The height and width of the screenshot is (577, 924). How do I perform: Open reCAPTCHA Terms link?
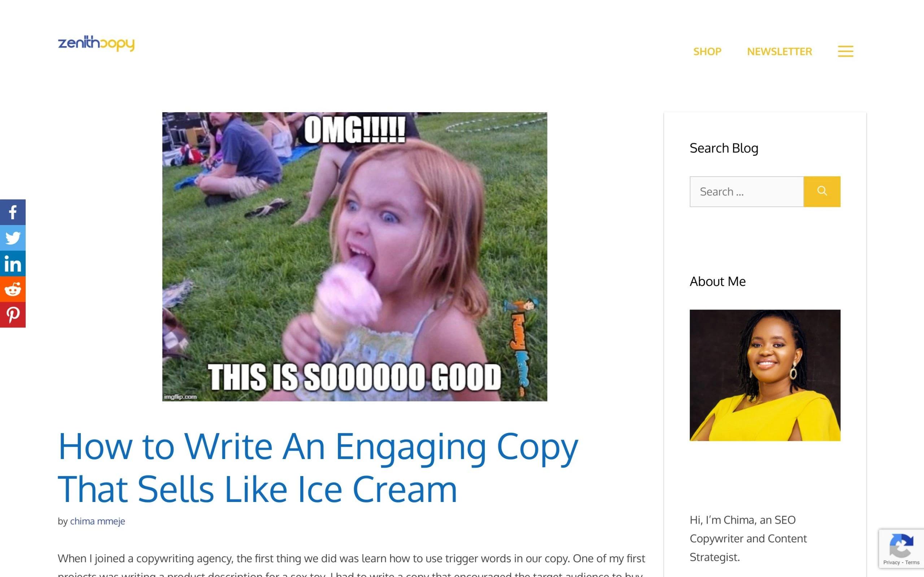(912, 563)
